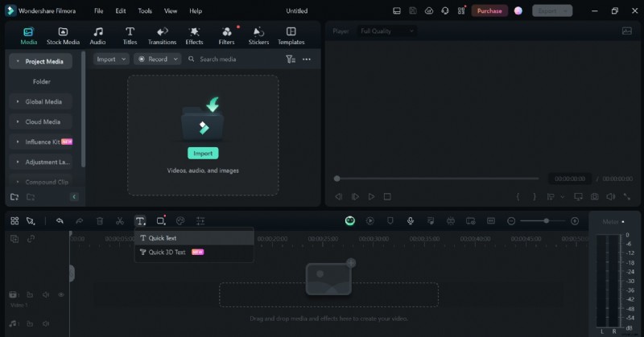This screenshot has width=644, height=337.
Task: Click the Purchase button
Action: click(x=489, y=11)
